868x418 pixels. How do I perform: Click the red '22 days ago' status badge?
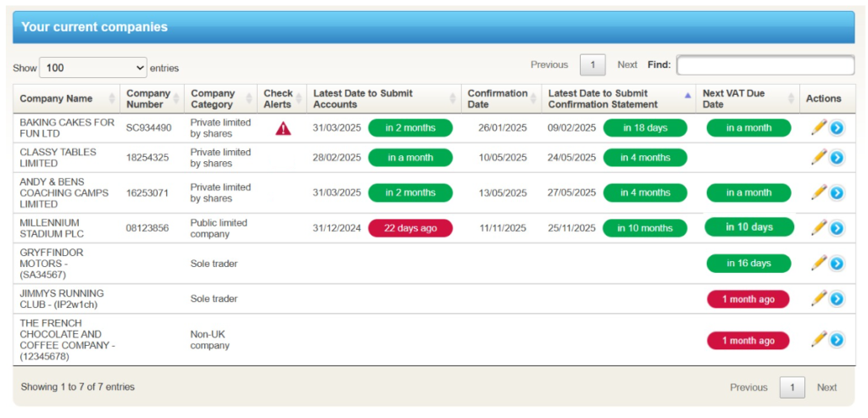[x=410, y=228]
